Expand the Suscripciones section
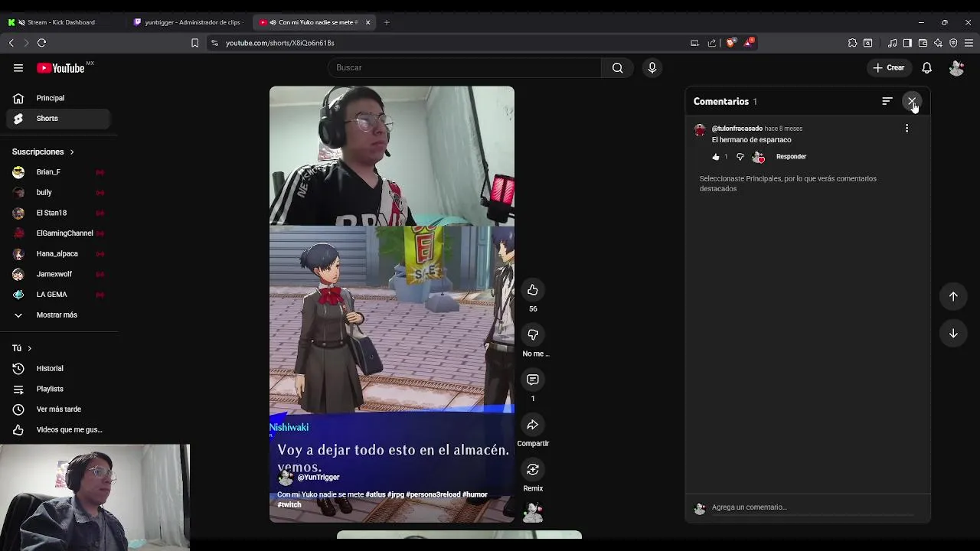980x551 pixels. click(x=43, y=152)
